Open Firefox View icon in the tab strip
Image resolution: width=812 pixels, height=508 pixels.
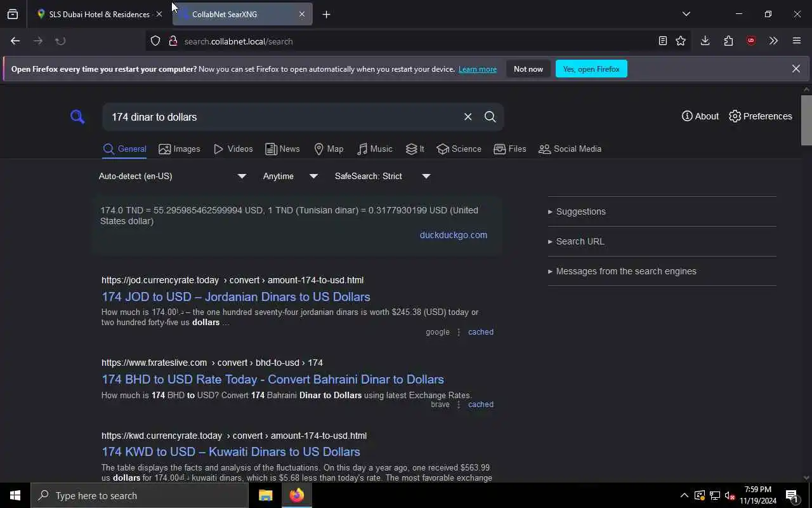(x=13, y=14)
